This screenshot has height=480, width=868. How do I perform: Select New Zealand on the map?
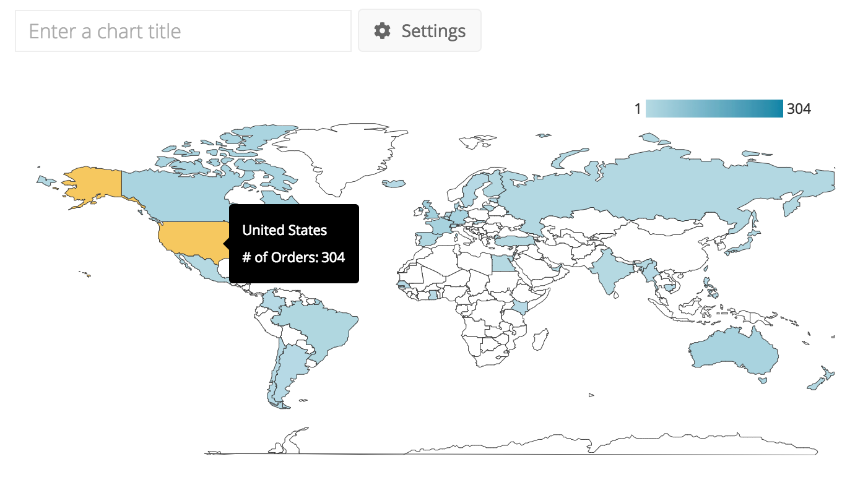(821, 380)
